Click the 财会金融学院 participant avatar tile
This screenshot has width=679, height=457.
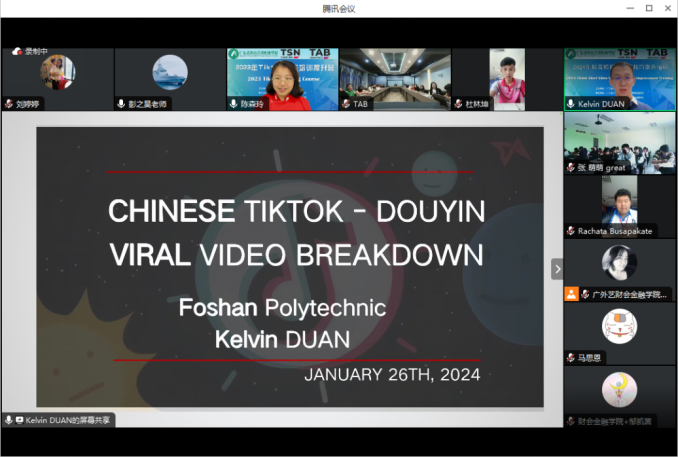point(619,390)
